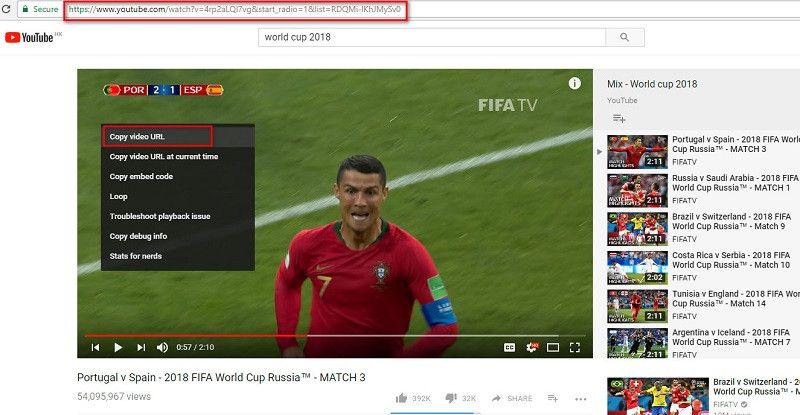
Task: Mute the video volume
Action: 162,348
